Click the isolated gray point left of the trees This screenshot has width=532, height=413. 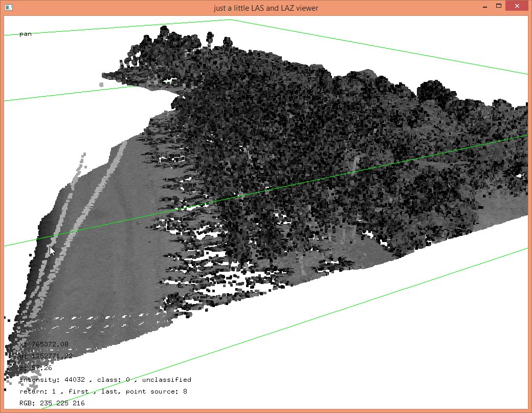click(x=101, y=84)
